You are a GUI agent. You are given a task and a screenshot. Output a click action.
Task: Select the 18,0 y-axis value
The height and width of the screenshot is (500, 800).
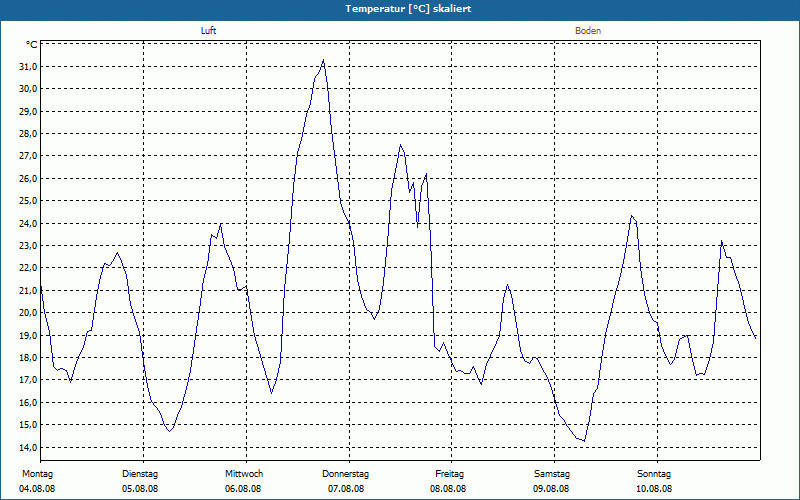[28, 358]
